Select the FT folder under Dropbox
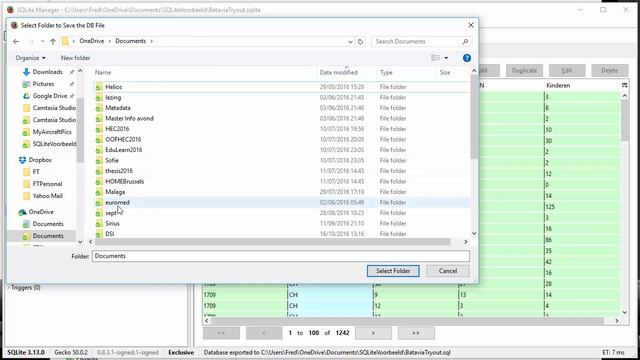The image size is (640, 360). tap(36, 172)
